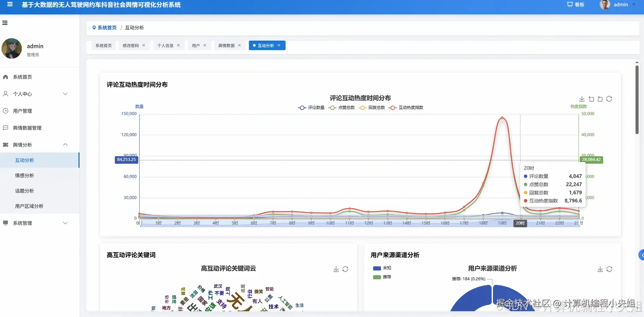Collapse the sidebar with the fold icon
The width and height of the screenshot is (644, 317).
pyautogui.click(x=5, y=23)
